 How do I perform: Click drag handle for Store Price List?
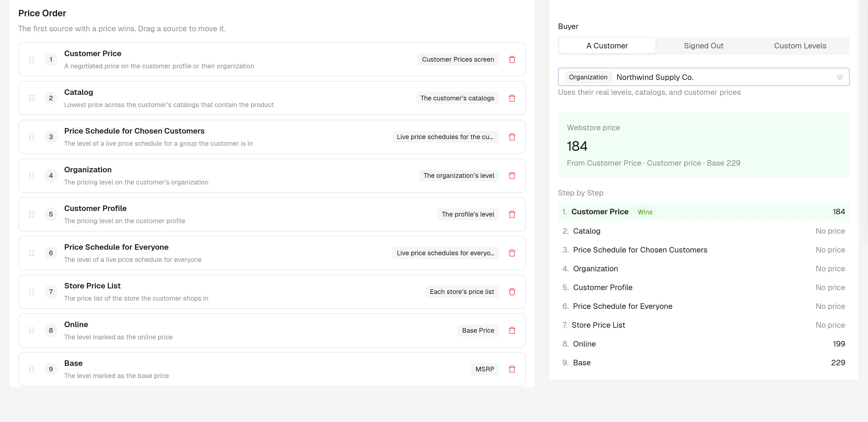tap(31, 292)
